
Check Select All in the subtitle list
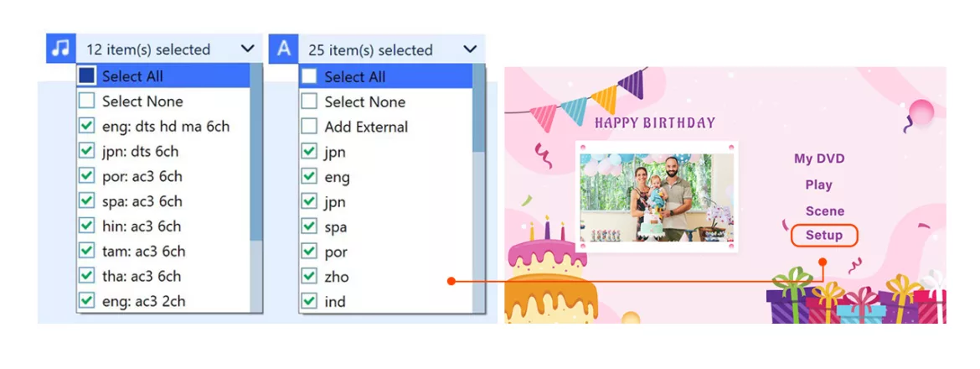309,76
